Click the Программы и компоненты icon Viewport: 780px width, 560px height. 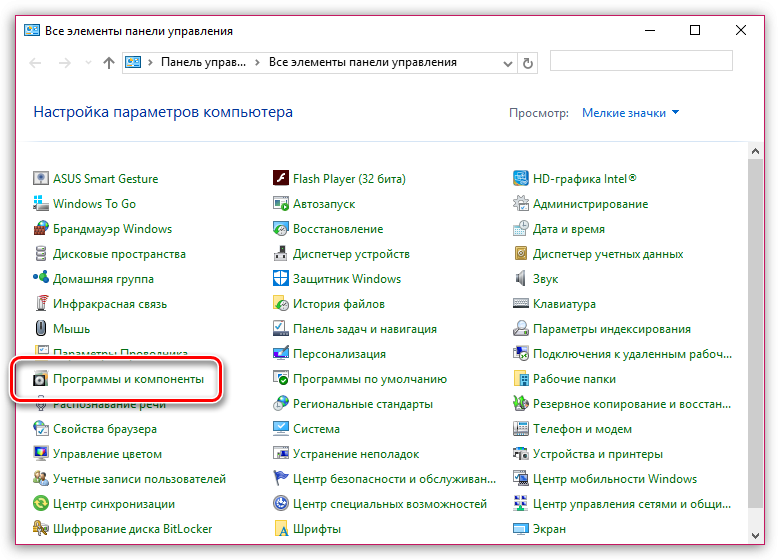click(x=41, y=378)
